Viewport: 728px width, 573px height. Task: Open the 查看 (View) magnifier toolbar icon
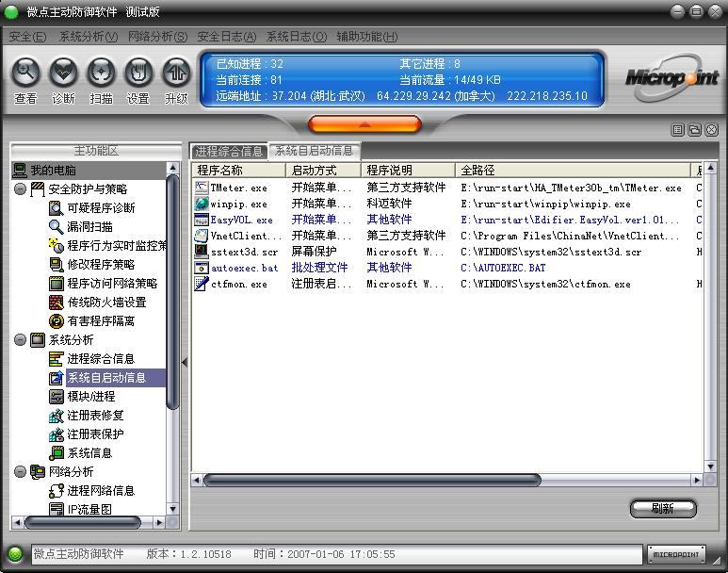tap(25, 73)
